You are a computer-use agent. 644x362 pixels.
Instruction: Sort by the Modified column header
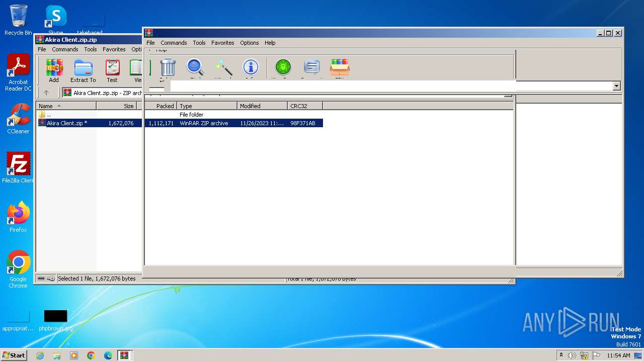coord(262,106)
